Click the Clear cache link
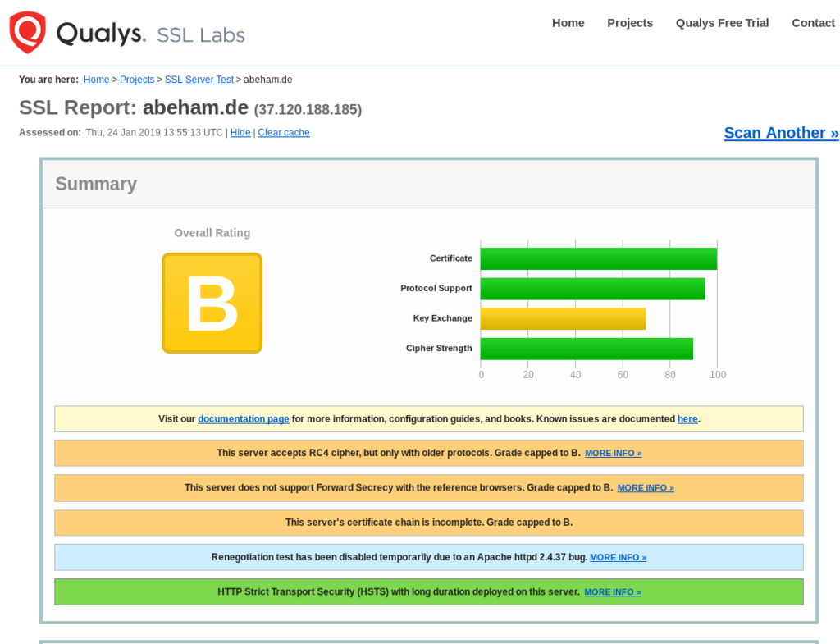Screen dimensions: 840x644 [284, 132]
